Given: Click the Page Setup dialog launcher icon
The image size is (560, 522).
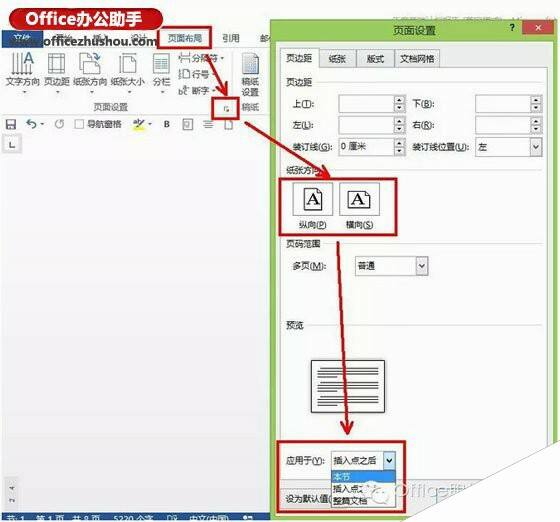Looking at the screenshot, I should (226, 109).
